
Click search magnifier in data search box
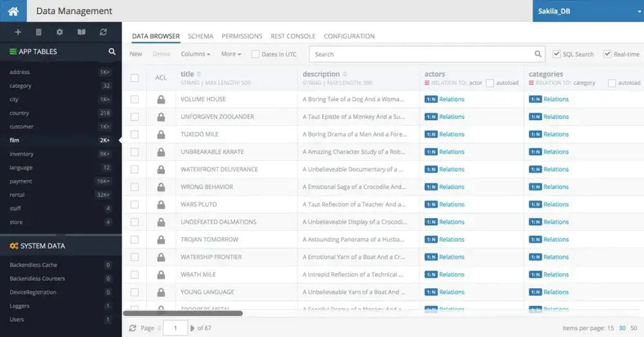538,54
